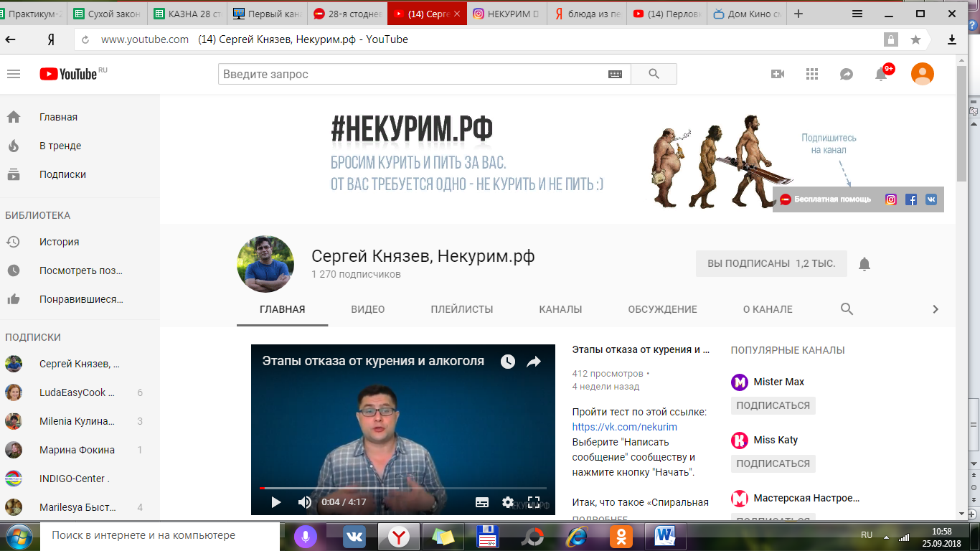Open the Instagram link on channel banner

[891, 199]
